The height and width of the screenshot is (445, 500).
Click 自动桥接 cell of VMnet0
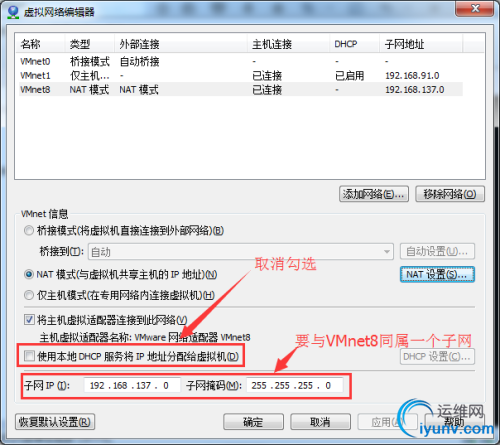139,61
